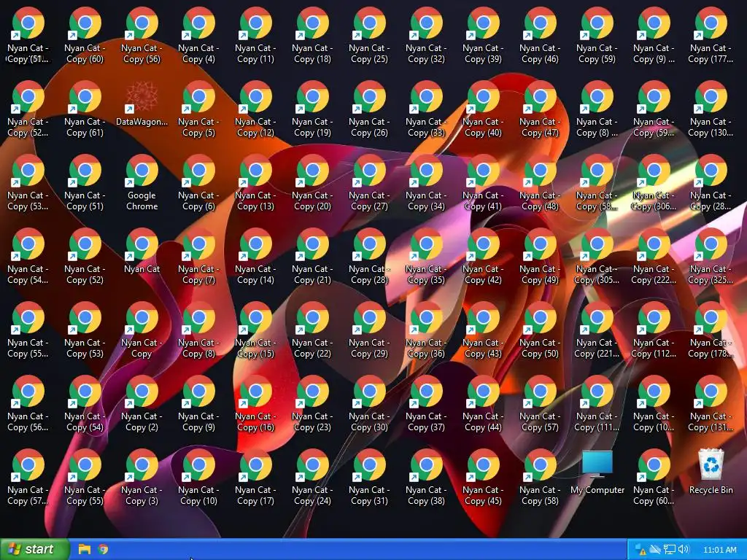The width and height of the screenshot is (747, 560).
Task: Select Nyan Cat - Copy (16) shortcut
Action: [255, 404]
